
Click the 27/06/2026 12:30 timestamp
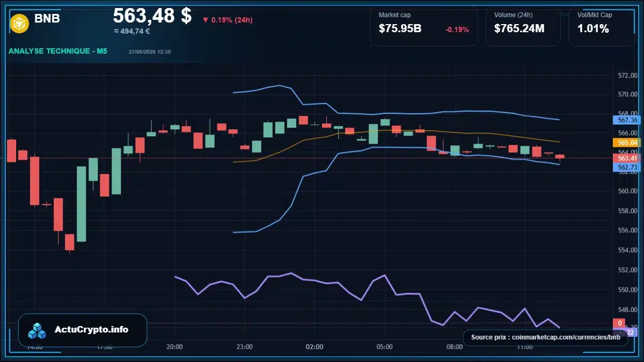[150, 52]
